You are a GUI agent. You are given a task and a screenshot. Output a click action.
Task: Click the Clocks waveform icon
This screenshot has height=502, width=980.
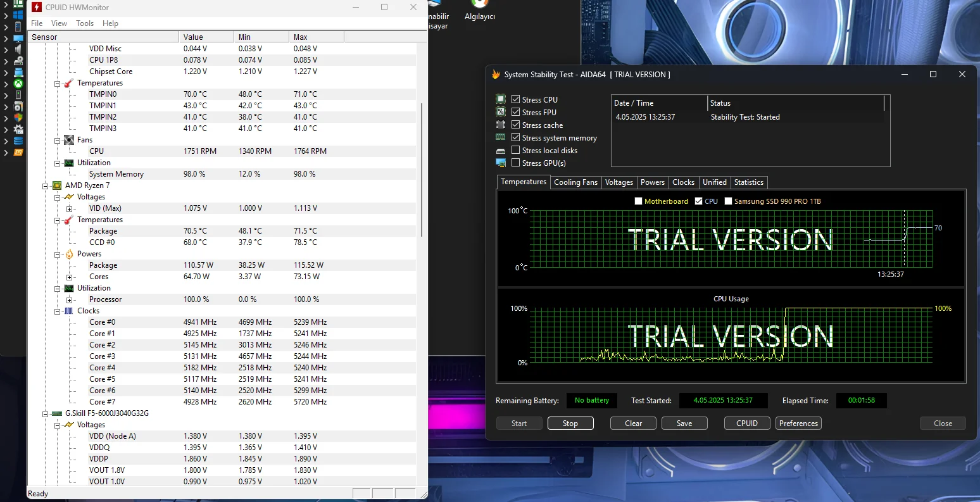coord(69,311)
